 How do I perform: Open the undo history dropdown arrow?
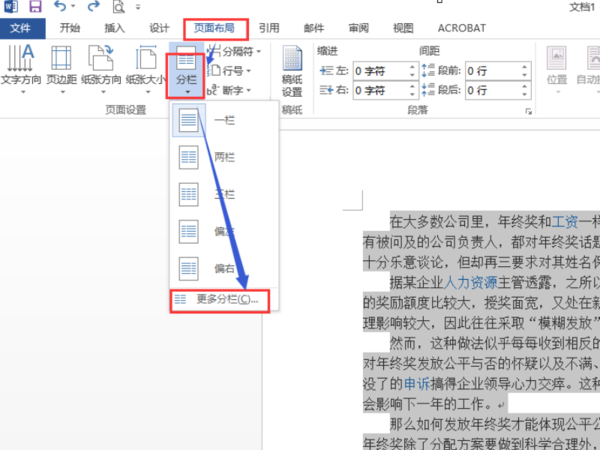(x=73, y=6)
